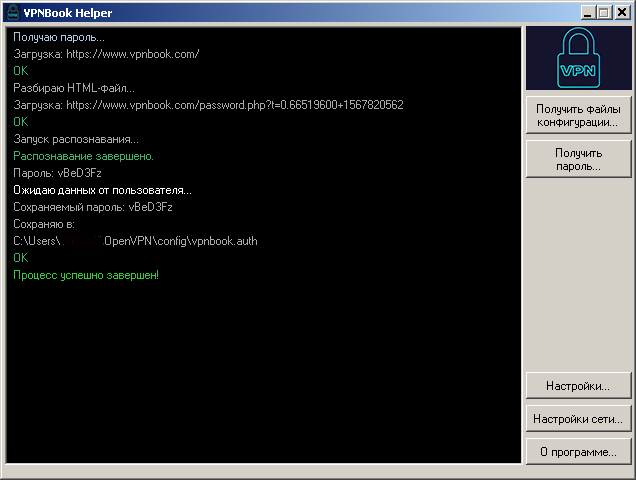
Task: Click the VPN padlock logo image
Action: coord(579,58)
